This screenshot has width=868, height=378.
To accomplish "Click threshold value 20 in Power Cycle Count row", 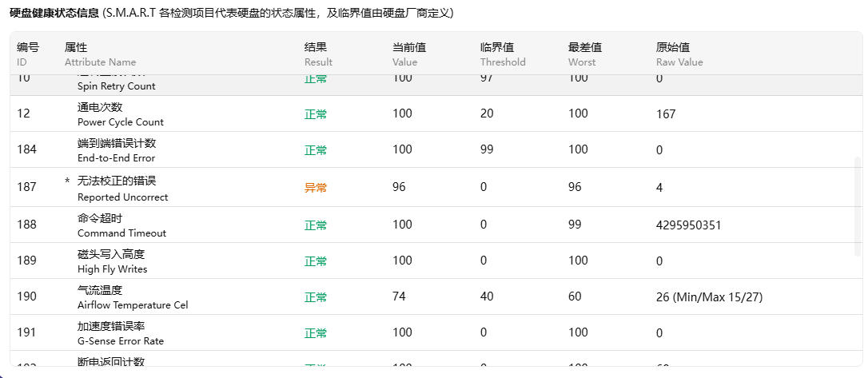I will point(487,113).
